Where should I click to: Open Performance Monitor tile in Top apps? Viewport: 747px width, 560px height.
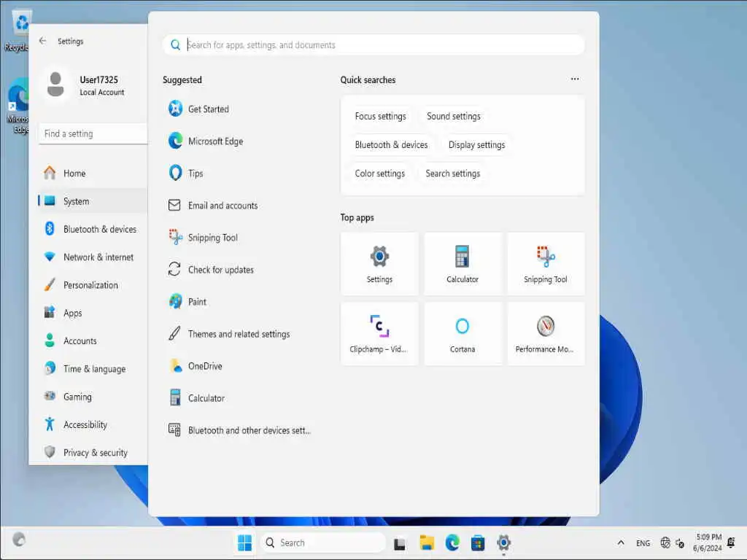click(x=546, y=334)
